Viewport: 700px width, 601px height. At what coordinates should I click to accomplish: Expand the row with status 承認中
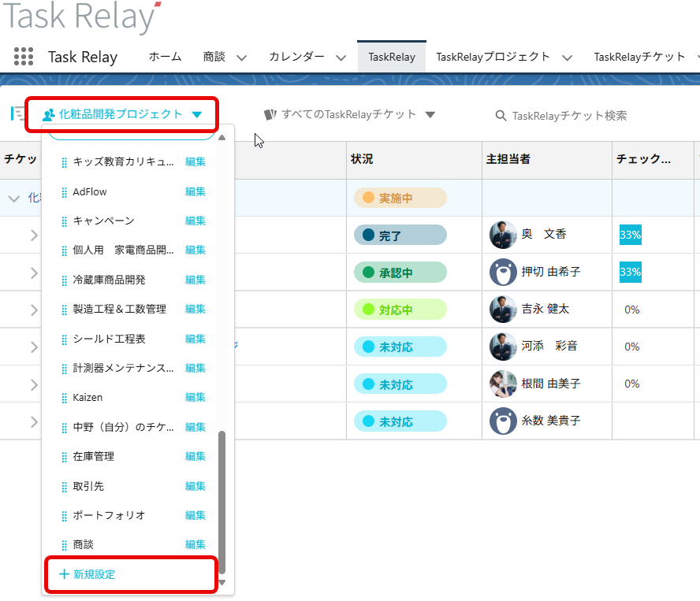click(34, 273)
